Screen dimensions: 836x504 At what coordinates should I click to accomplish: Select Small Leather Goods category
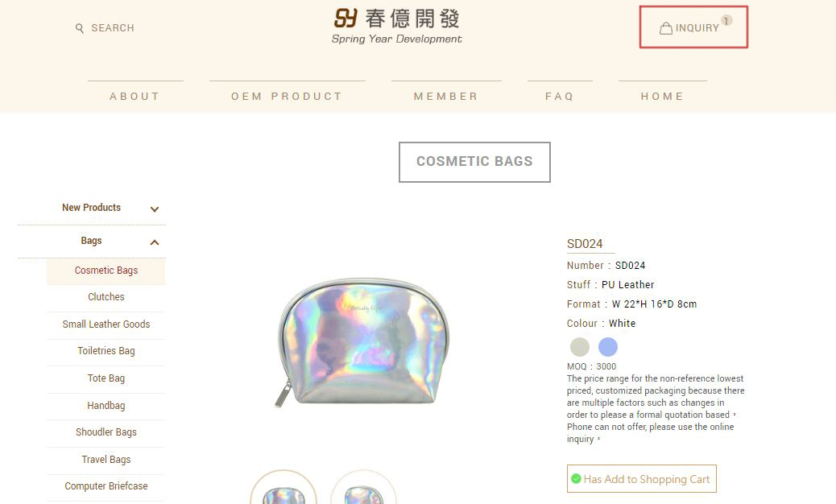click(106, 324)
